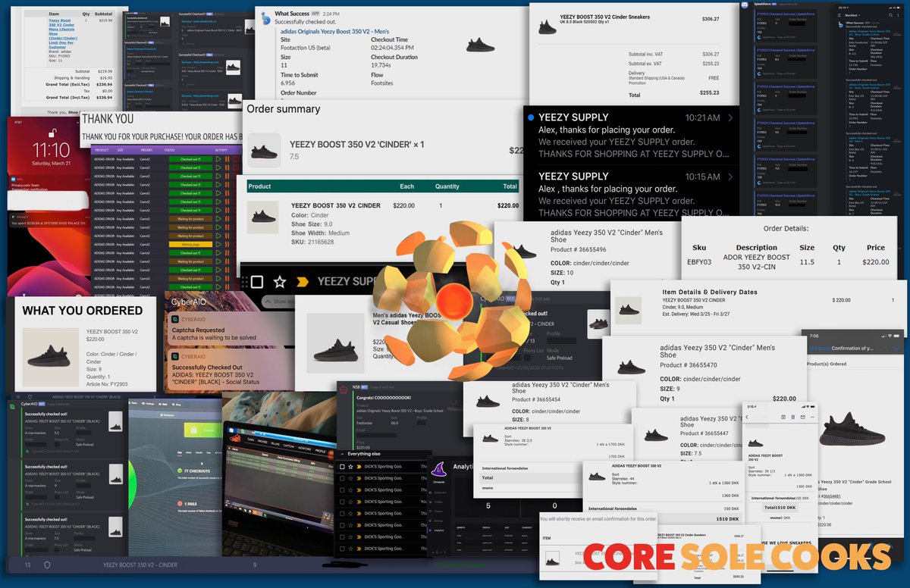
Task: Tap the search icon in mobile Slackbot
Action: (x=892, y=14)
